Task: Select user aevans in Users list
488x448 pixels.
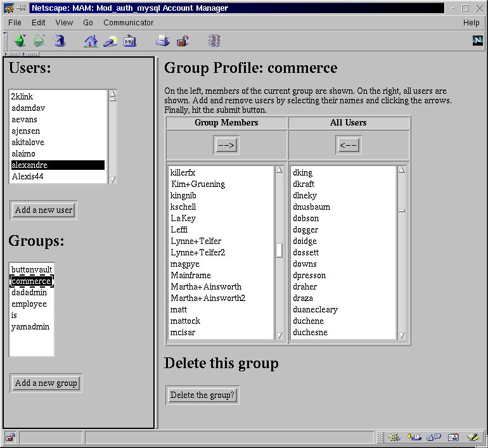Action: pyautogui.click(x=58, y=120)
